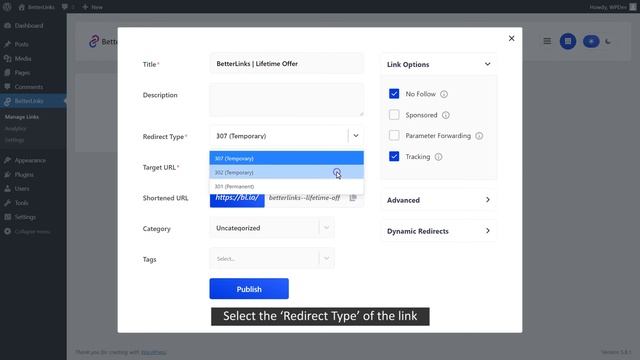640x360 pixels.
Task: Open the BetterLinks site home link
Action: point(37,7)
